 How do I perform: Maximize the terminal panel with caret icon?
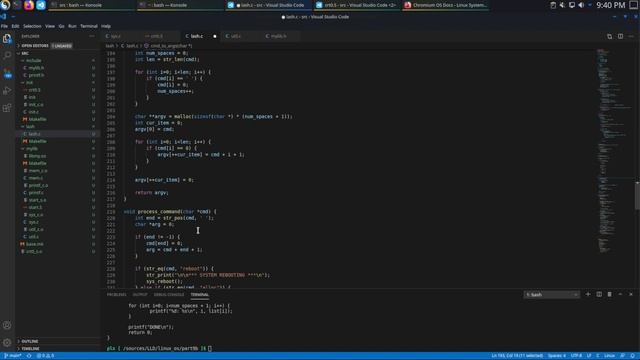point(620,294)
